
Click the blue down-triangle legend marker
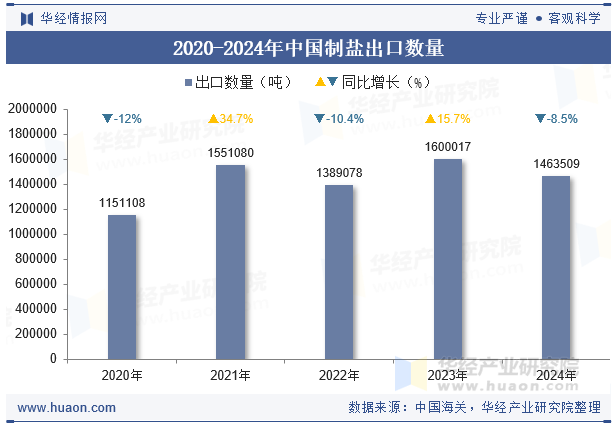click(x=333, y=82)
